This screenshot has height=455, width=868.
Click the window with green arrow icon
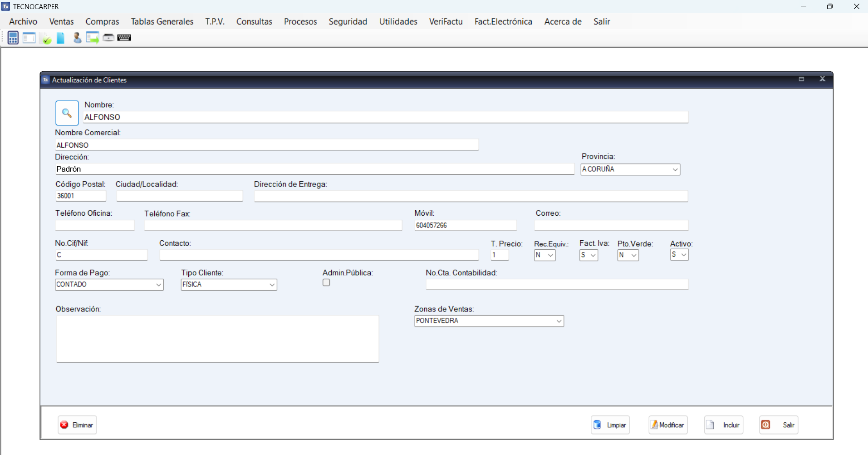pyautogui.click(x=93, y=38)
